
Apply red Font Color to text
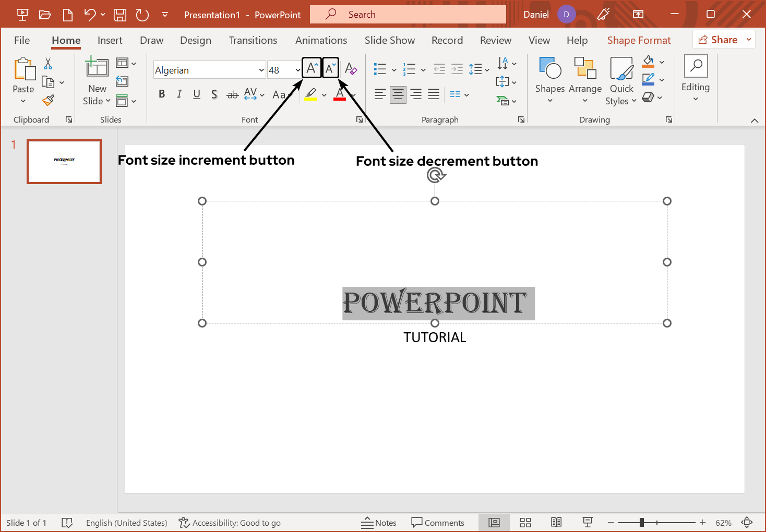coord(340,94)
